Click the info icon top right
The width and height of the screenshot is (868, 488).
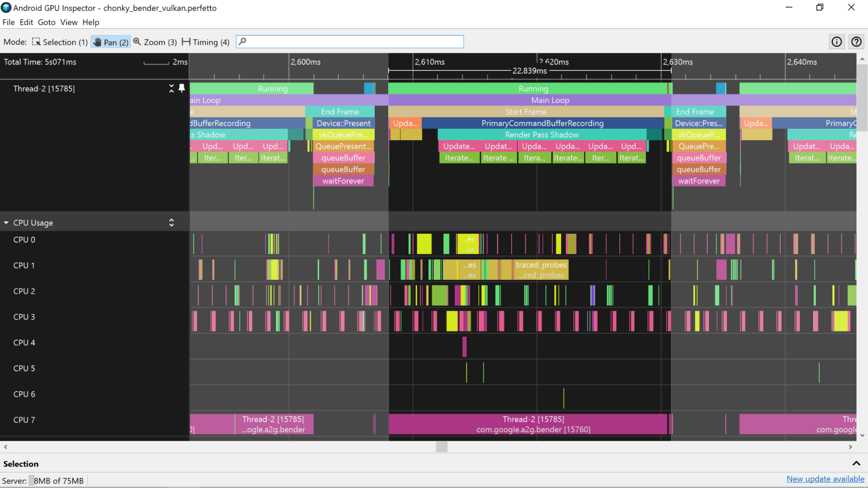click(x=836, y=42)
